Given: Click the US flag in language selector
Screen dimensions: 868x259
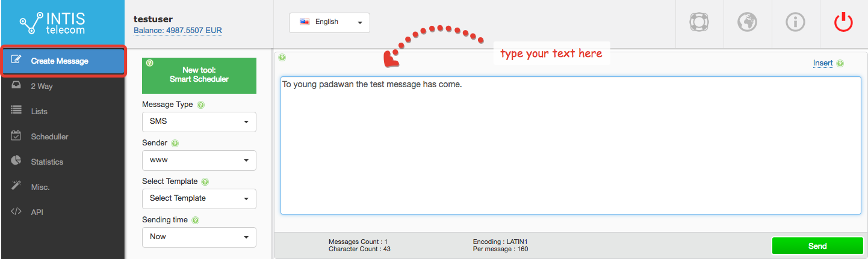Looking at the screenshot, I should point(305,22).
